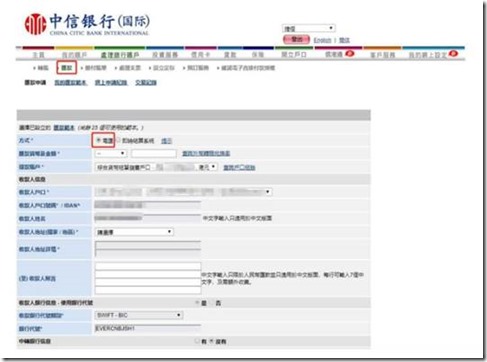The height and width of the screenshot is (362, 487).
Task: Switch language to English
Action: coord(322,40)
